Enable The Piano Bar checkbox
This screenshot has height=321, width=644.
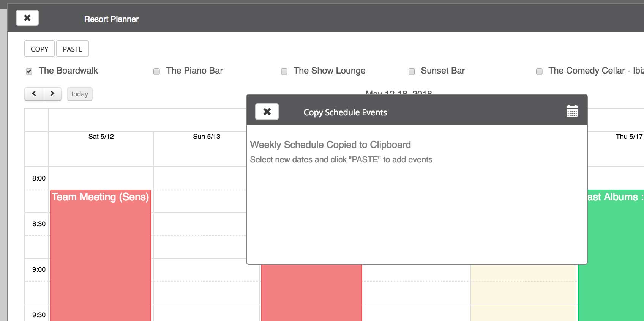coord(156,71)
